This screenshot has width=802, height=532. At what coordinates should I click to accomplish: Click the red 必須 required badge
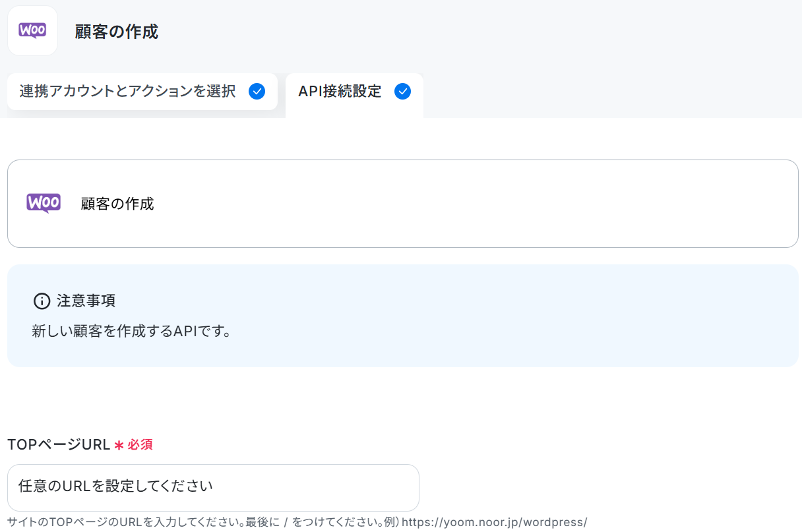tap(140, 445)
